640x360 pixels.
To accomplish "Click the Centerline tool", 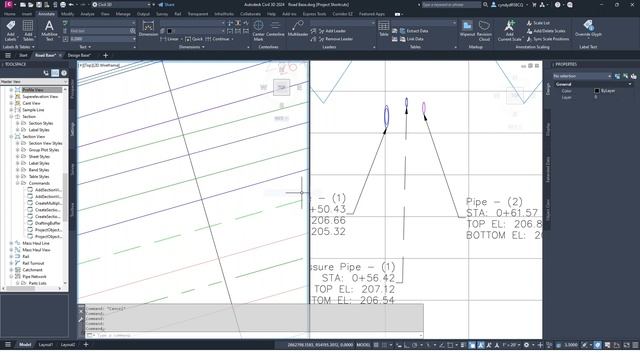I will (275, 29).
